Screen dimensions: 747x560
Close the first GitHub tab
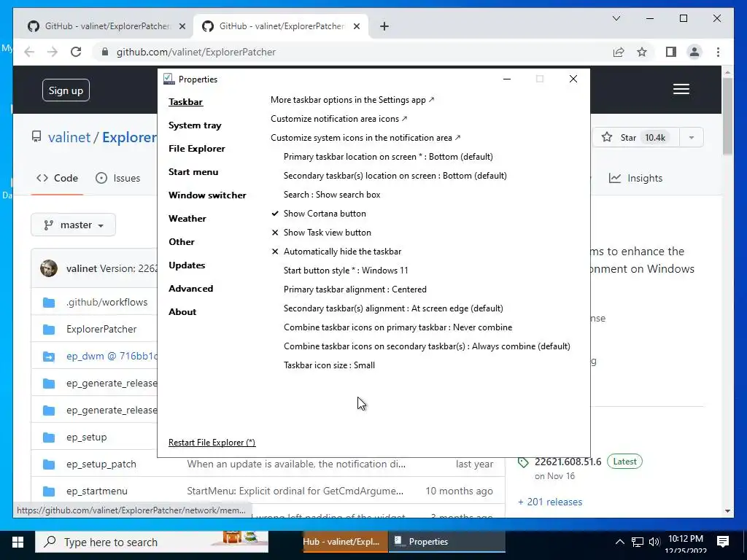point(182,26)
